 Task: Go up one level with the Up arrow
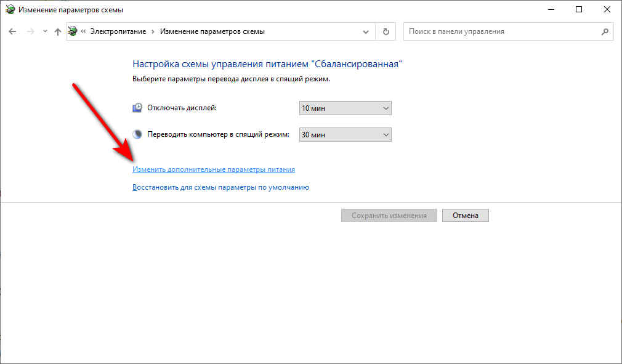coord(57,31)
